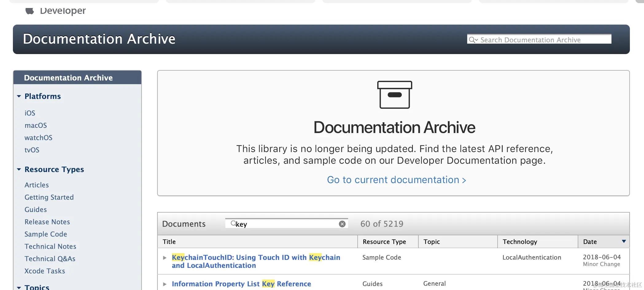Click 'Minor Change' under KeychainTouchID date
Viewport: 644px width, 290px height.
coord(601,264)
